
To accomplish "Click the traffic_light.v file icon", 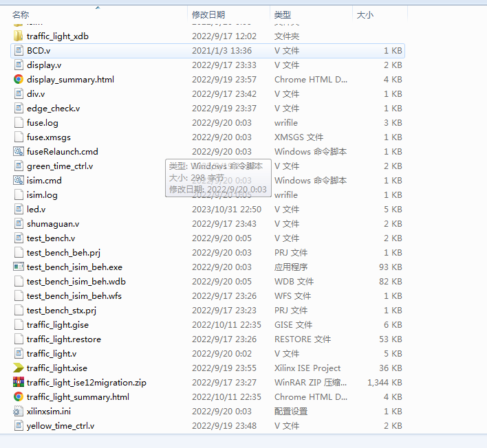I will [19, 353].
